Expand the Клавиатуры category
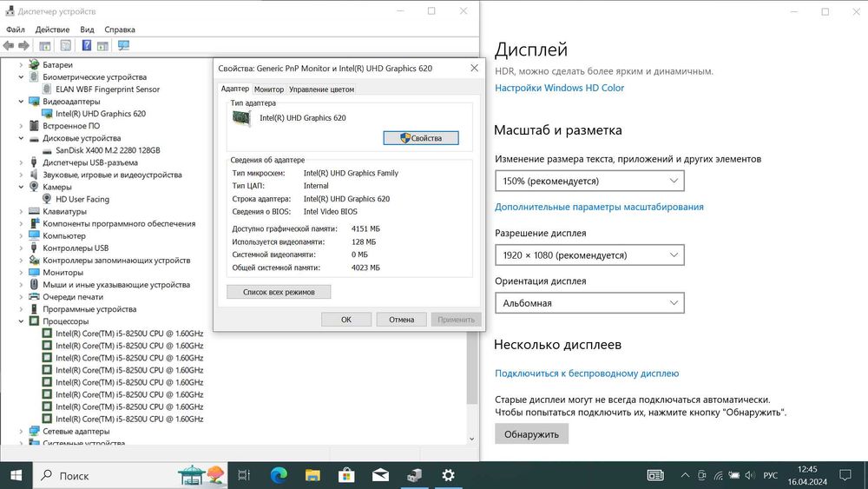Viewport: 868px width, 489px height. tap(21, 211)
